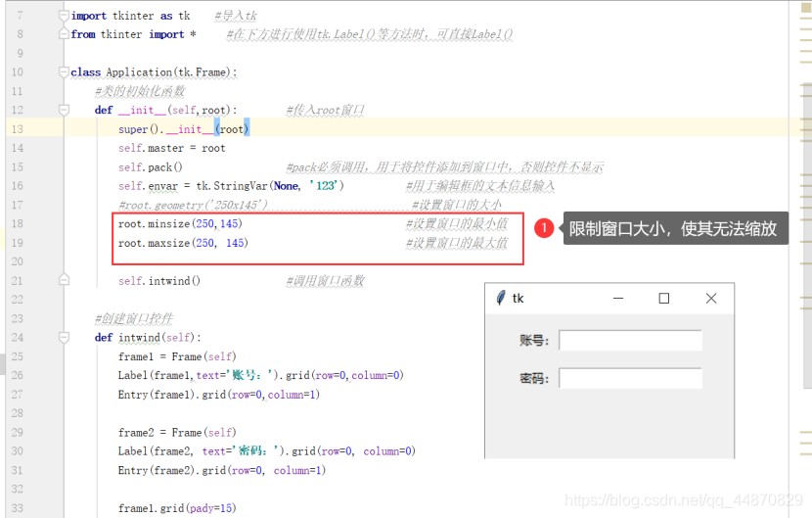The width and height of the screenshot is (812, 518).
Task: Click 'class Application(tk.Frame):' line
Action: tap(154, 72)
